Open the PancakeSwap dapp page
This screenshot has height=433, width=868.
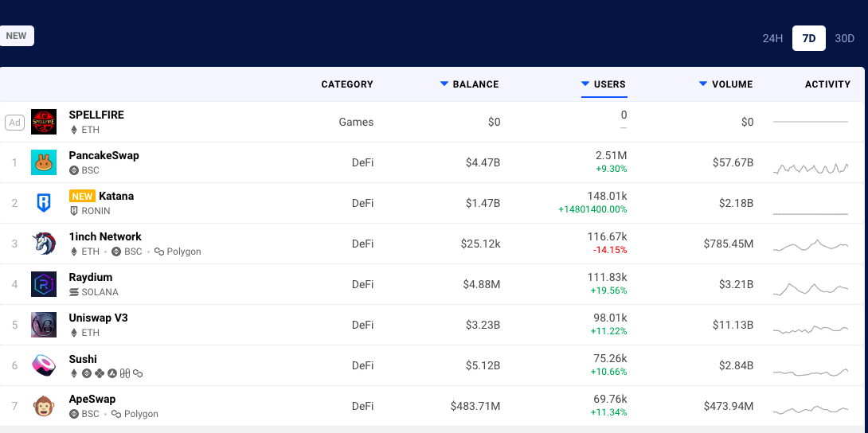(104, 155)
